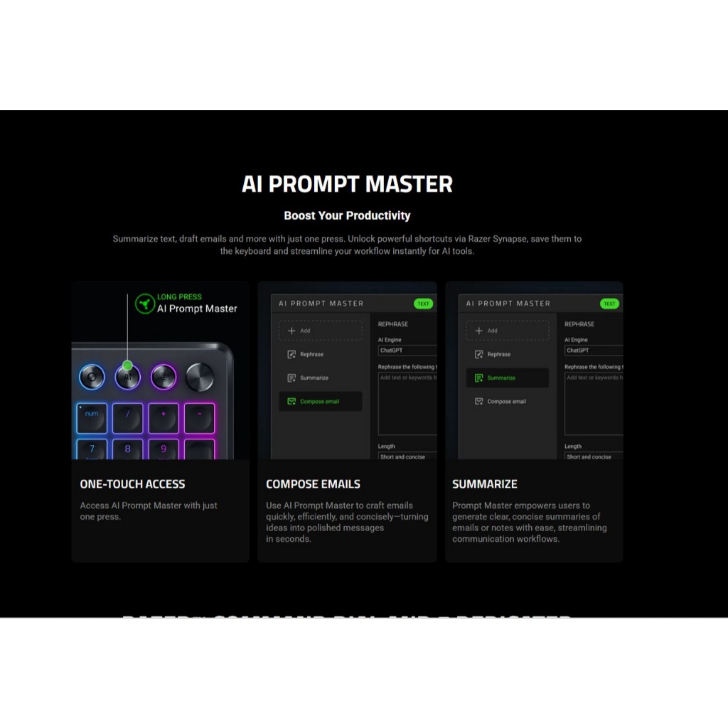Click the num key on the keypad image
The width and height of the screenshot is (728, 728).
click(x=92, y=418)
